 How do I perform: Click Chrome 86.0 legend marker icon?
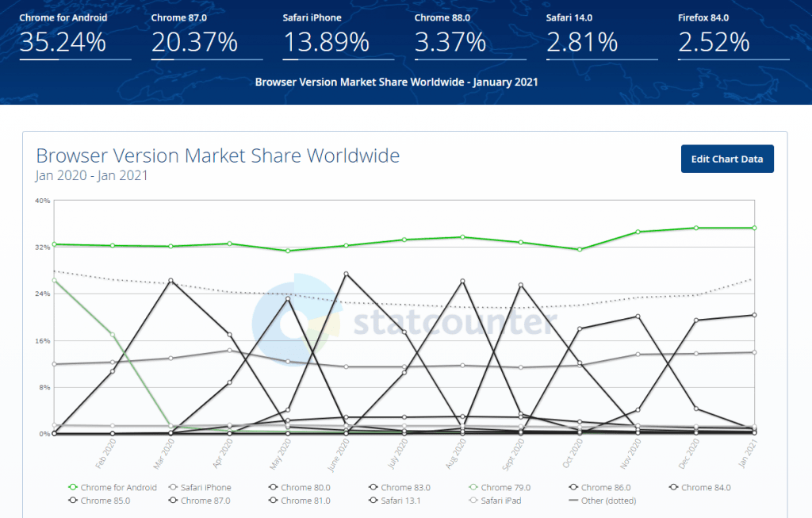click(x=574, y=487)
